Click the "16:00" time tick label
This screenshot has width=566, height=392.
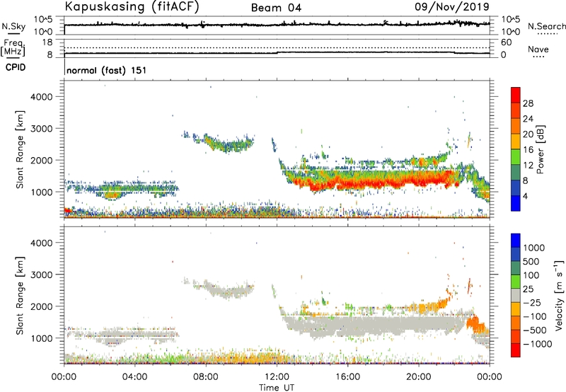coord(347,377)
